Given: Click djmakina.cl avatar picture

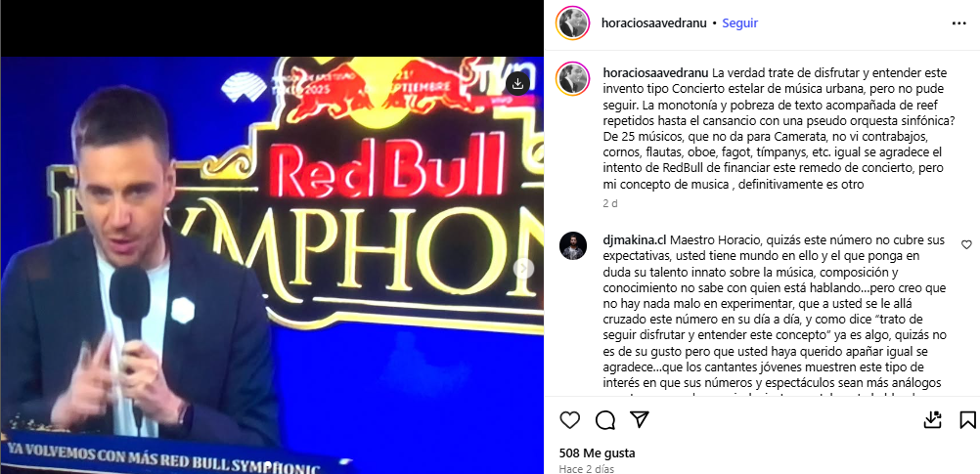Looking at the screenshot, I should [573, 245].
